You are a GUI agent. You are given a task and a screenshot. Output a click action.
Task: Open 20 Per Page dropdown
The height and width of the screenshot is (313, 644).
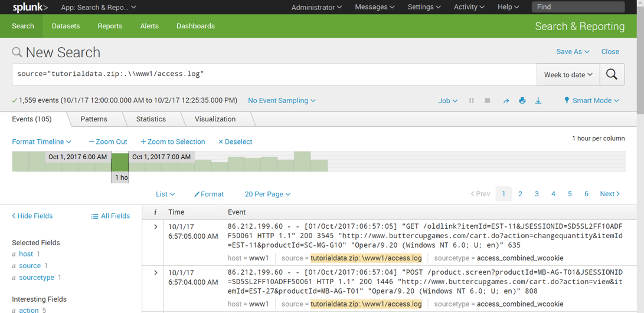(x=267, y=194)
